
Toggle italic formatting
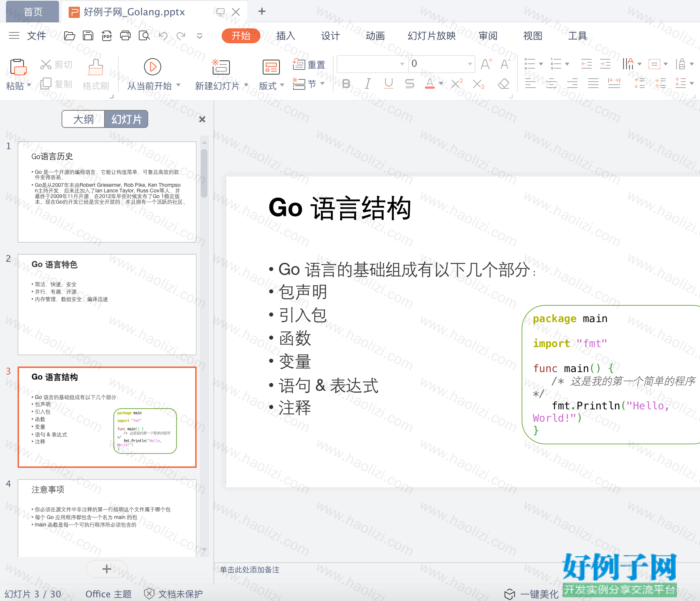coord(368,84)
